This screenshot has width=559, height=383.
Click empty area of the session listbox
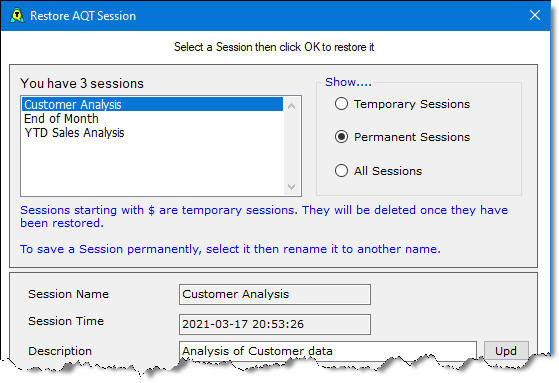(x=153, y=168)
